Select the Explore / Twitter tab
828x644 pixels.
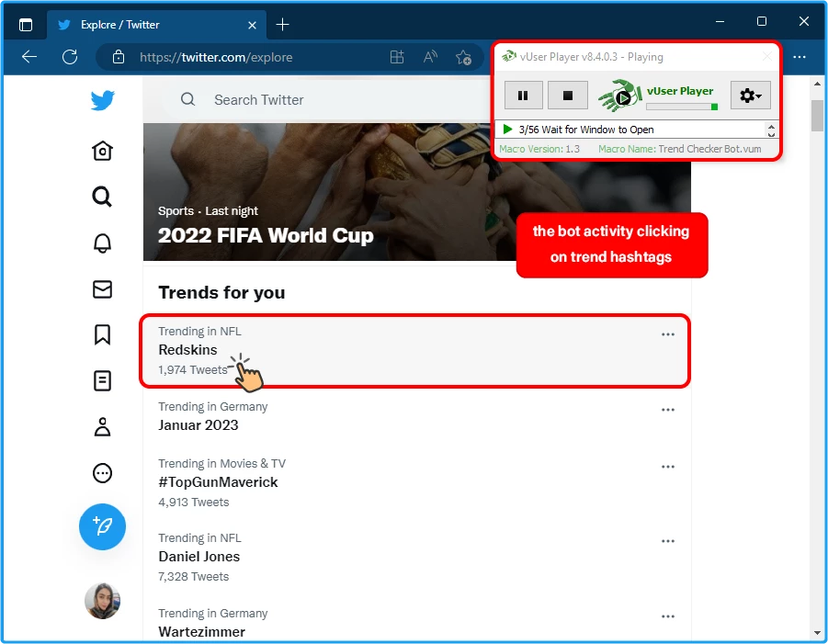coord(157,25)
